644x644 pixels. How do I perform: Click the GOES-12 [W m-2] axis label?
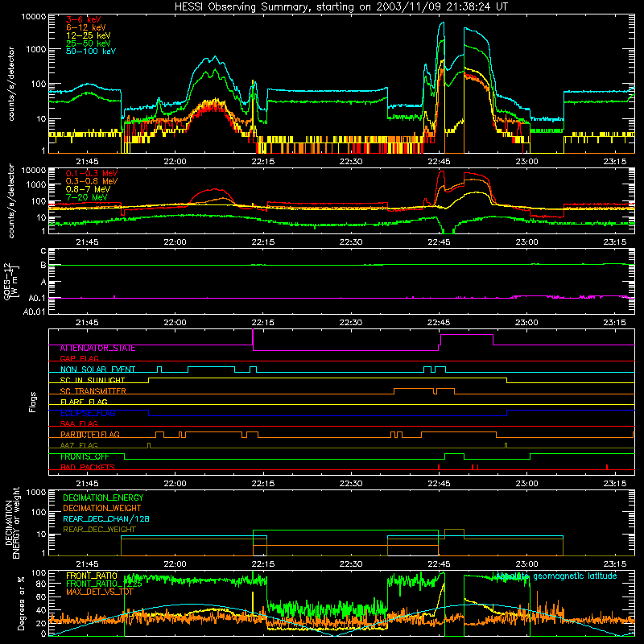tap(10, 281)
